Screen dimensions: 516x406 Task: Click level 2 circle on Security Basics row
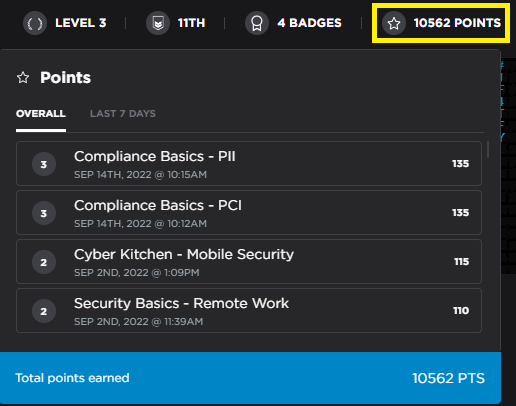[x=44, y=311]
